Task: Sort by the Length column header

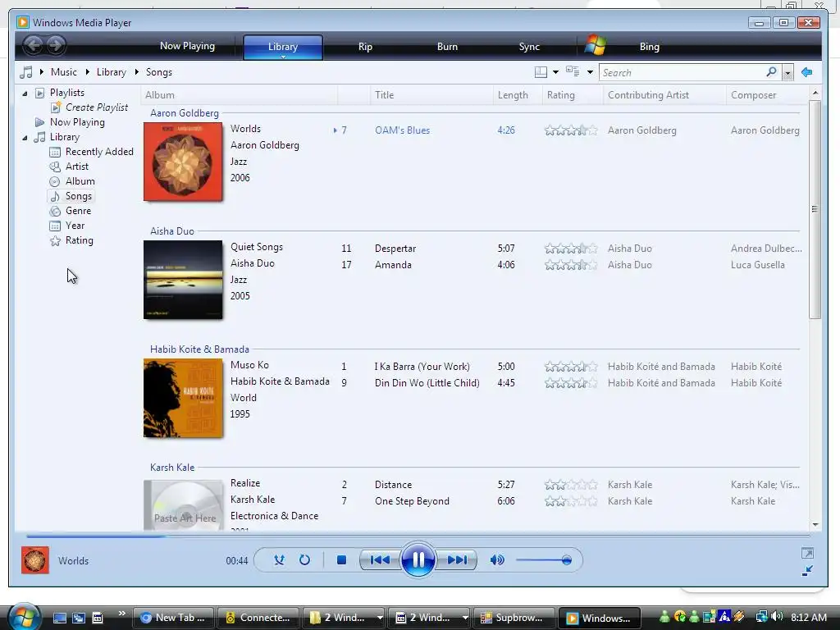Action: tap(518, 95)
